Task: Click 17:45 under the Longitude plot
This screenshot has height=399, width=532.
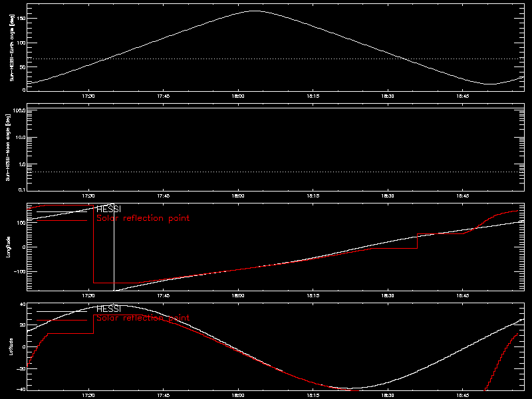Action: pos(163,296)
